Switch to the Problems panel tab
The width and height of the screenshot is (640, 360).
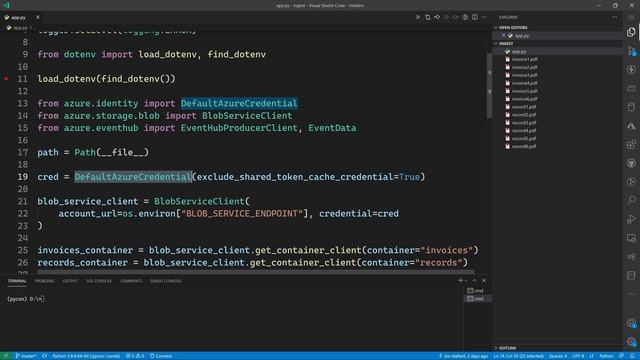[x=44, y=281]
